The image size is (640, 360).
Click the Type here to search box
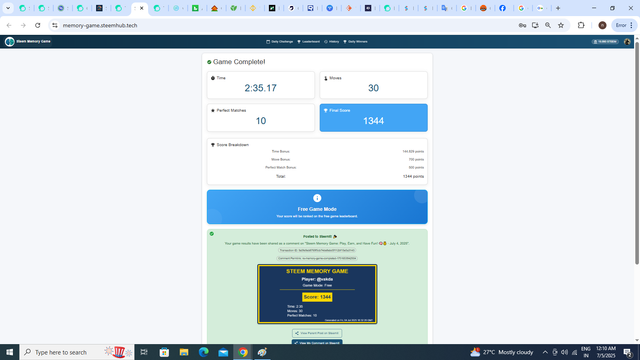(77, 352)
